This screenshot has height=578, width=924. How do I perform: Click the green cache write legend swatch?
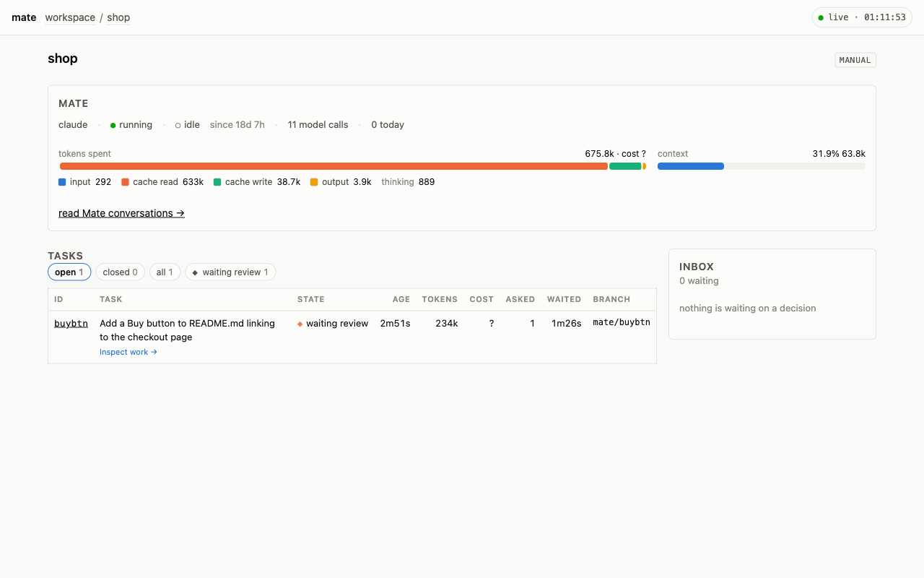coord(217,182)
